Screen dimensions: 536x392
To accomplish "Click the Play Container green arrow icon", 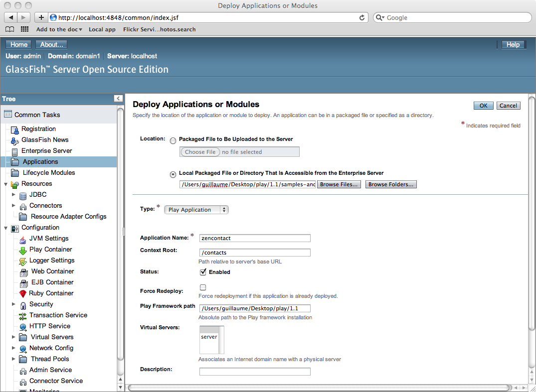I will coord(23,250).
